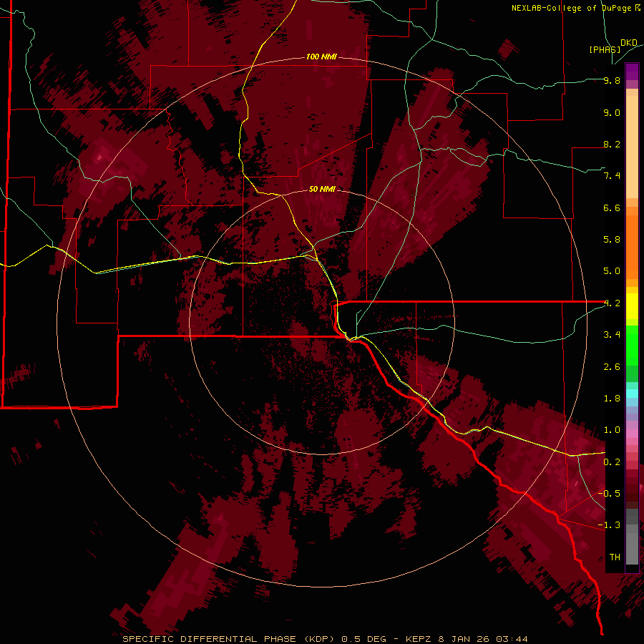Select the -0.5 value on the color scale

click(x=609, y=494)
